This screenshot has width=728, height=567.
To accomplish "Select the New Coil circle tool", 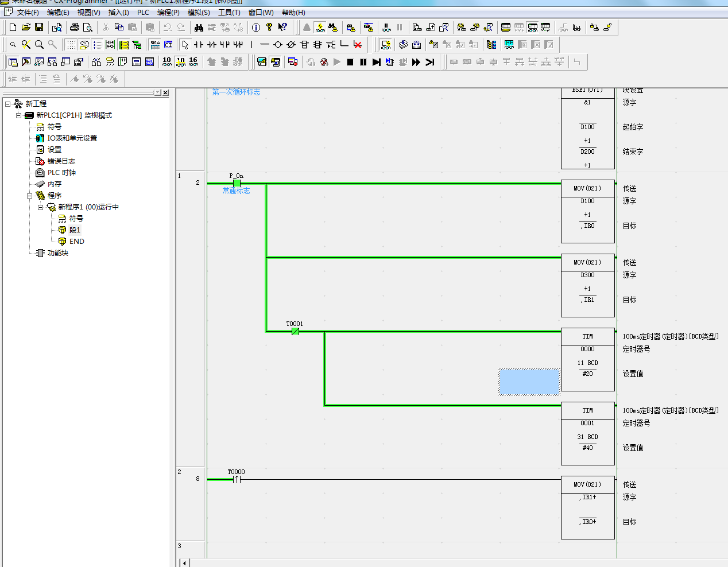I will point(278,44).
